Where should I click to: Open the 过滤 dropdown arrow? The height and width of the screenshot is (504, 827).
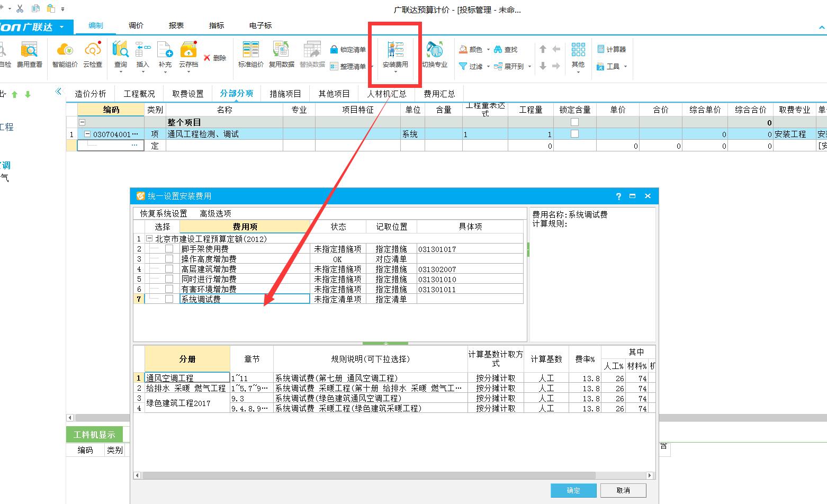point(488,67)
